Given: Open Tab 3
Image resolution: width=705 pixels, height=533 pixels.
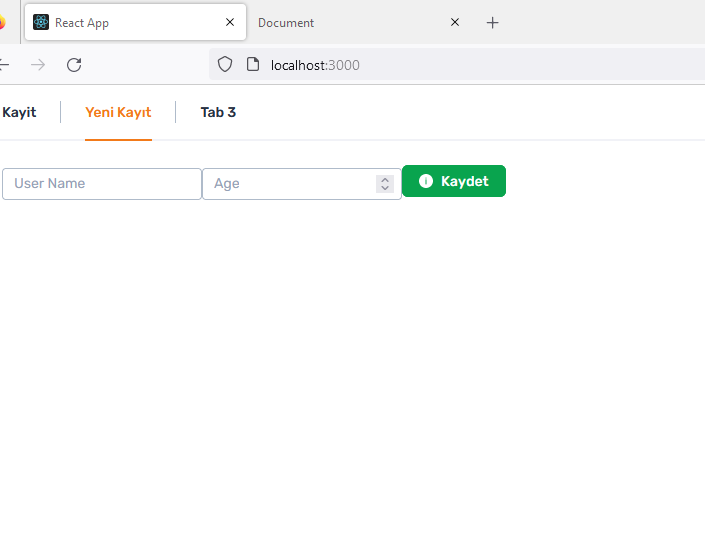Looking at the screenshot, I should (218, 112).
